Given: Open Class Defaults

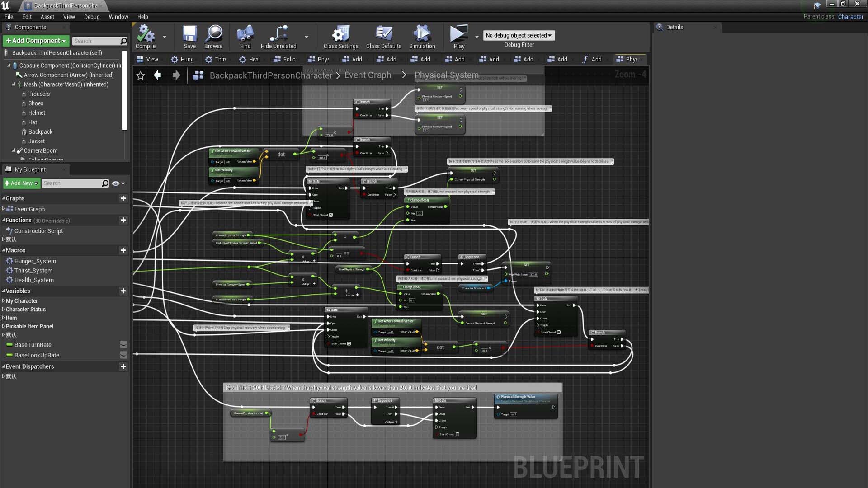Looking at the screenshot, I should 383,37.
